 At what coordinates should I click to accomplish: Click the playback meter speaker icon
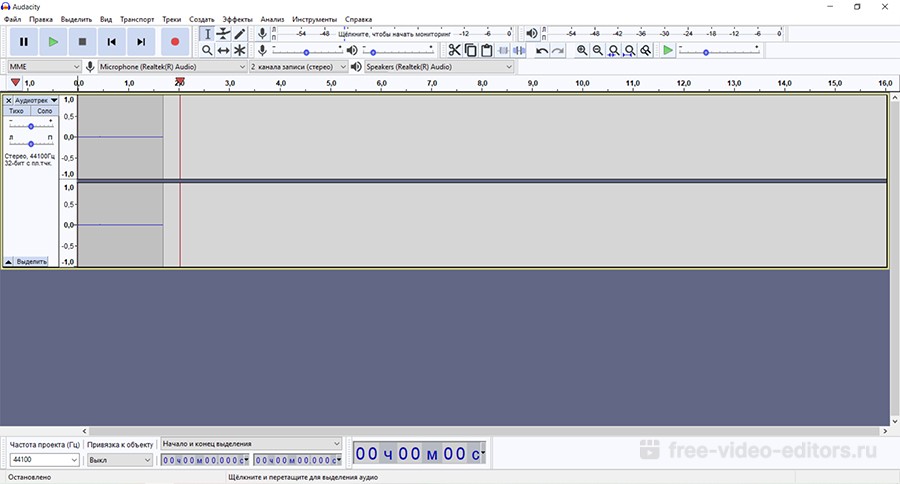532,33
